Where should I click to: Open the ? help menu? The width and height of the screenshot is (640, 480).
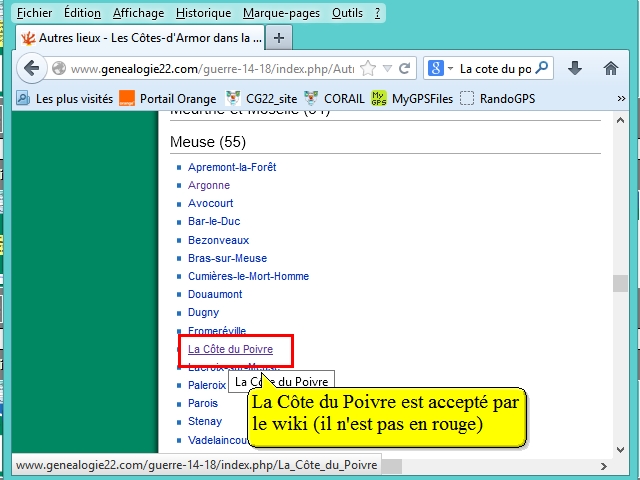[x=377, y=13]
